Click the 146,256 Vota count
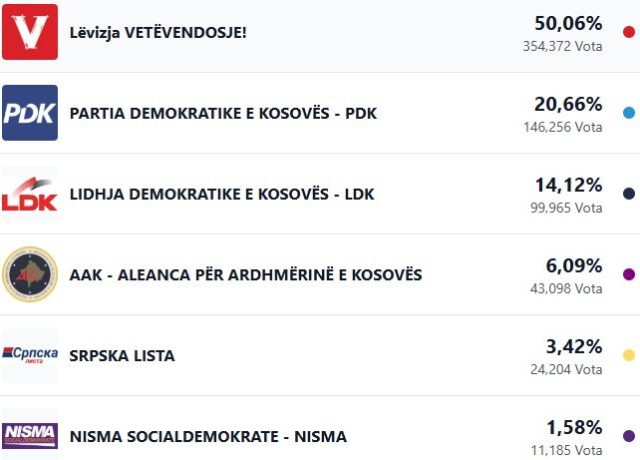The height and width of the screenshot is (460, 640). tap(562, 127)
